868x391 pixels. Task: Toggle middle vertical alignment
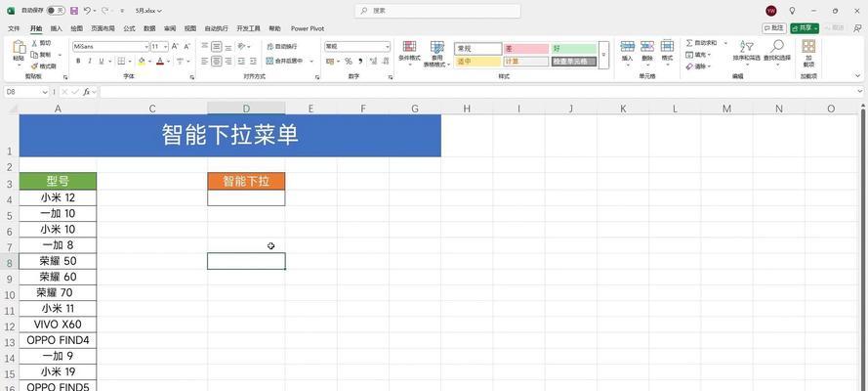[217, 47]
